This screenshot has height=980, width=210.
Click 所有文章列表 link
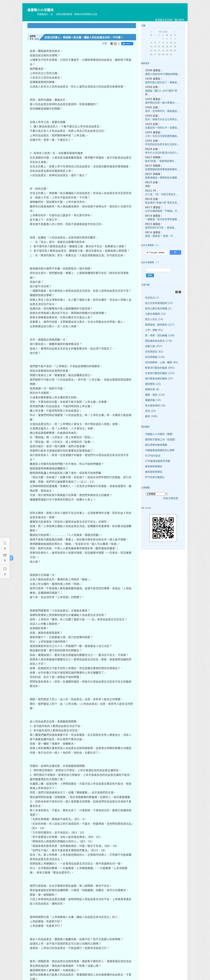(170, 498)
